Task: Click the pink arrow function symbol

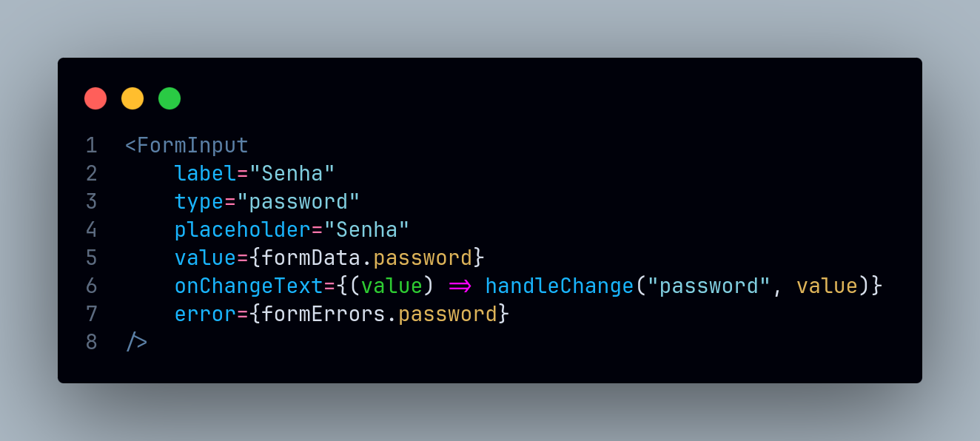Action: click(x=460, y=286)
